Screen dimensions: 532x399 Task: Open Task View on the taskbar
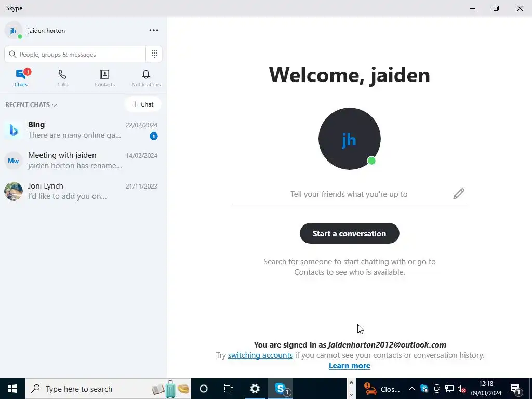click(229, 389)
